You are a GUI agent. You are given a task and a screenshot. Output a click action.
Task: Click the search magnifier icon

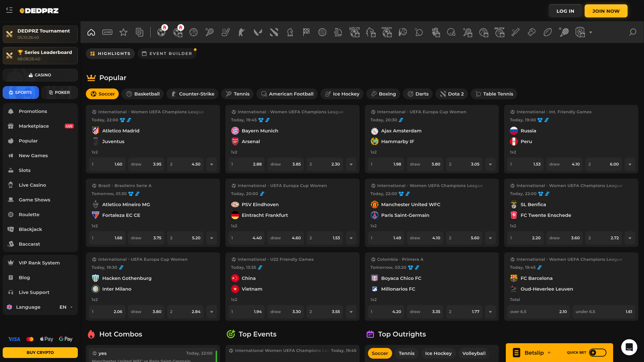632,32
